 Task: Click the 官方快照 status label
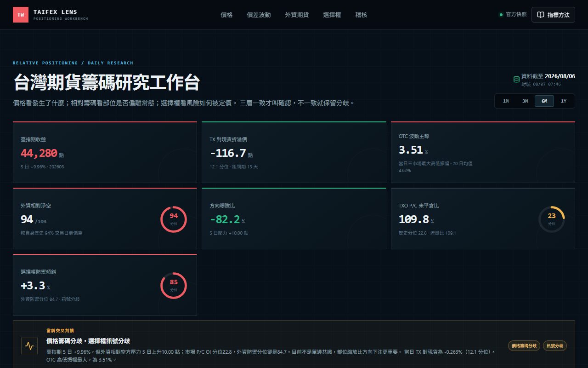pyautogui.click(x=516, y=15)
